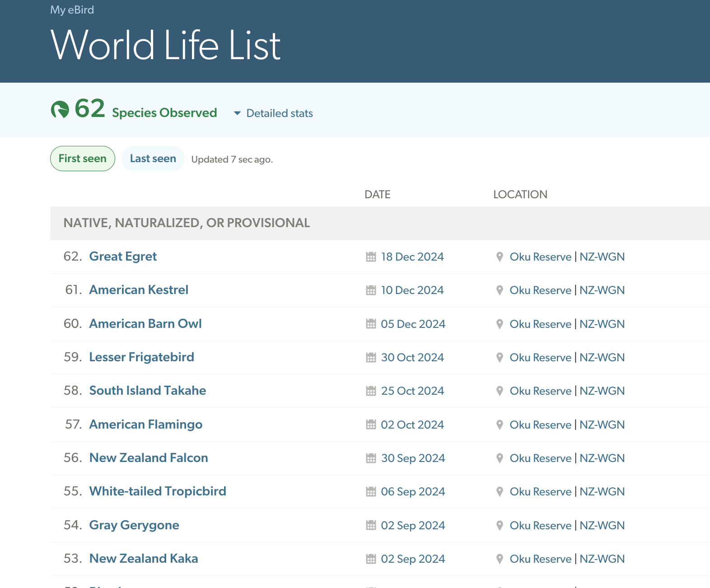The image size is (710, 588).
Task: Click the Detailed stats triangle arrow
Action: click(237, 113)
